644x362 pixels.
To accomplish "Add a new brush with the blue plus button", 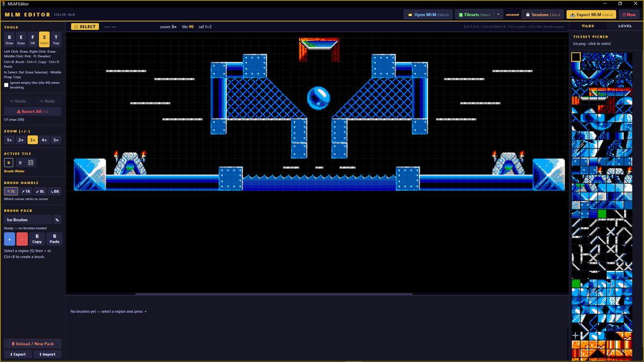I will 9,239.
